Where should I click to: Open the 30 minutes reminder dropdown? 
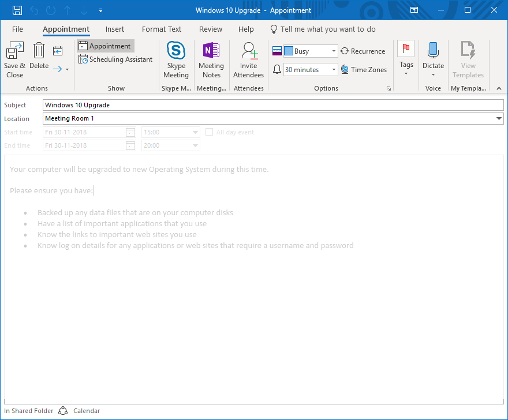pyautogui.click(x=334, y=70)
